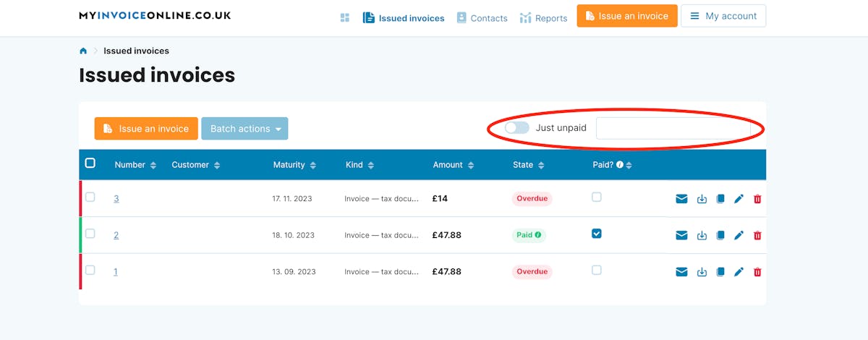Screen dimensions: 868x340
Task: Click maturity date 18. 10. 2023
Action: (x=293, y=235)
